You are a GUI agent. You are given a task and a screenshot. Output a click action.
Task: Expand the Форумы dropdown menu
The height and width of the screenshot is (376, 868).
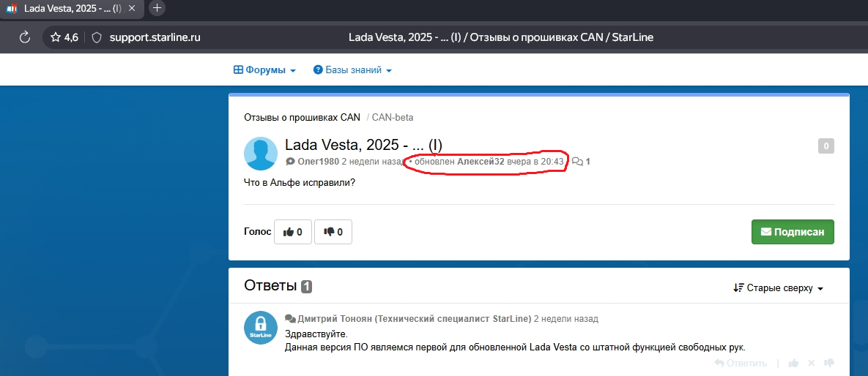(264, 70)
